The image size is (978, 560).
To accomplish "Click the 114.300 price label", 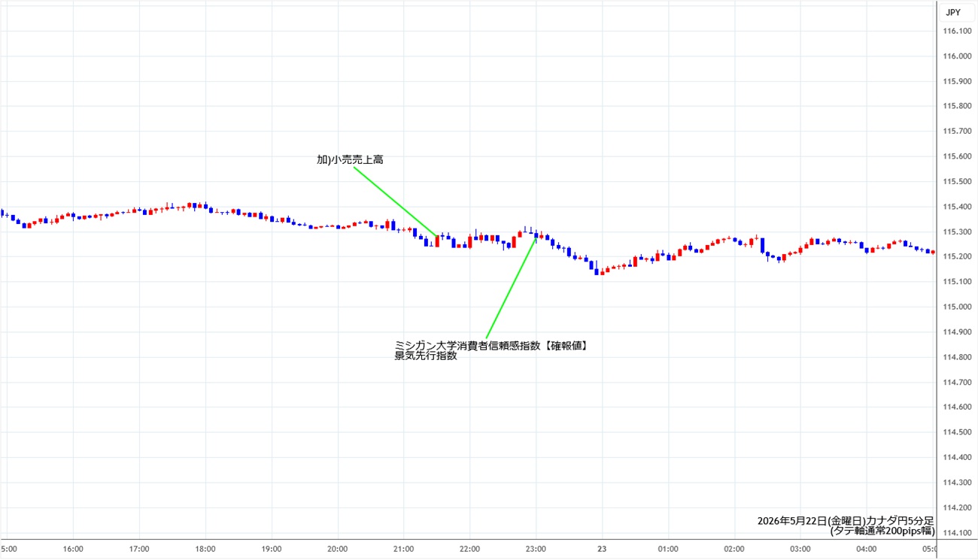I will click(x=957, y=483).
